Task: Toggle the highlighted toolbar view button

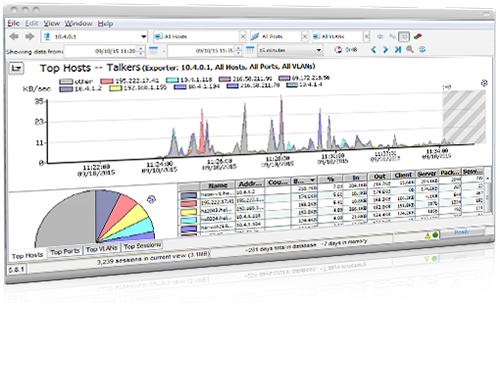Action: point(404,36)
